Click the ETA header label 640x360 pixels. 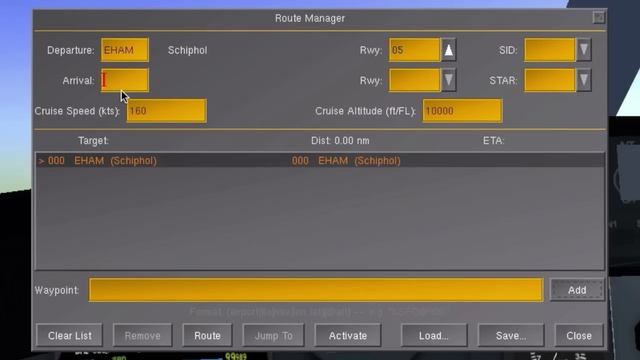tap(493, 141)
